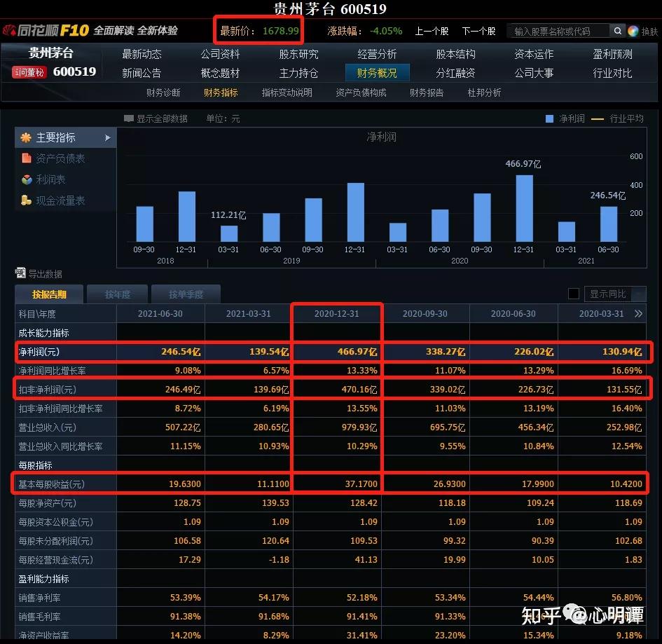The width and height of the screenshot is (662, 644).
Task: Open 资产负债表 via its document icon
Action: coord(27,158)
